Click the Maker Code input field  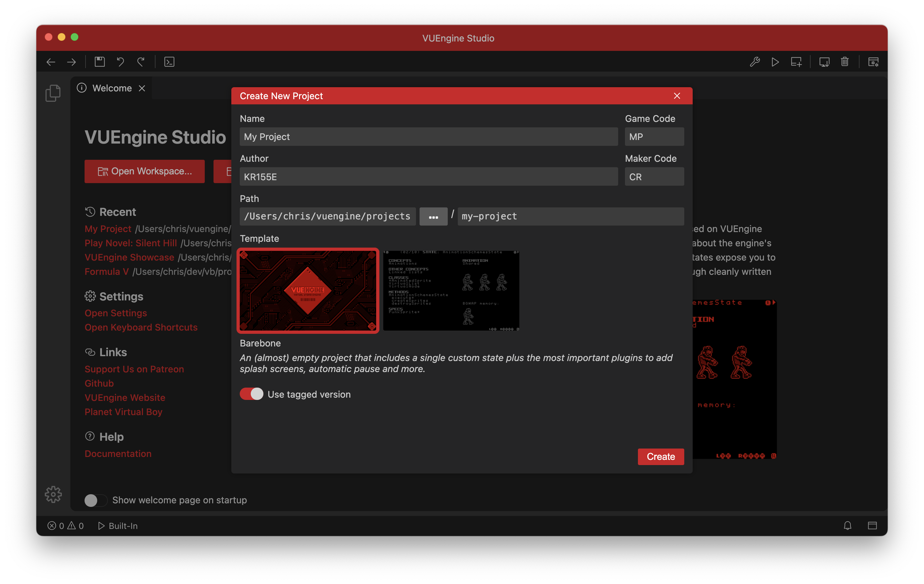(x=654, y=177)
